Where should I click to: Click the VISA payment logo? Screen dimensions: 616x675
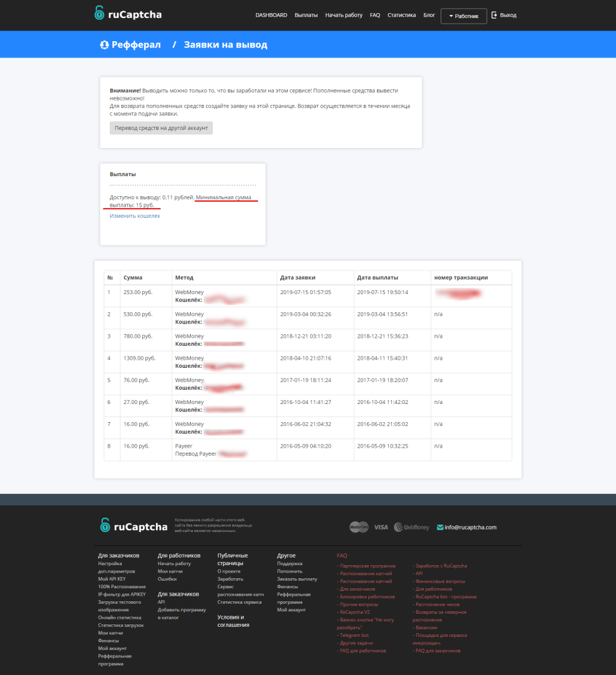click(381, 527)
